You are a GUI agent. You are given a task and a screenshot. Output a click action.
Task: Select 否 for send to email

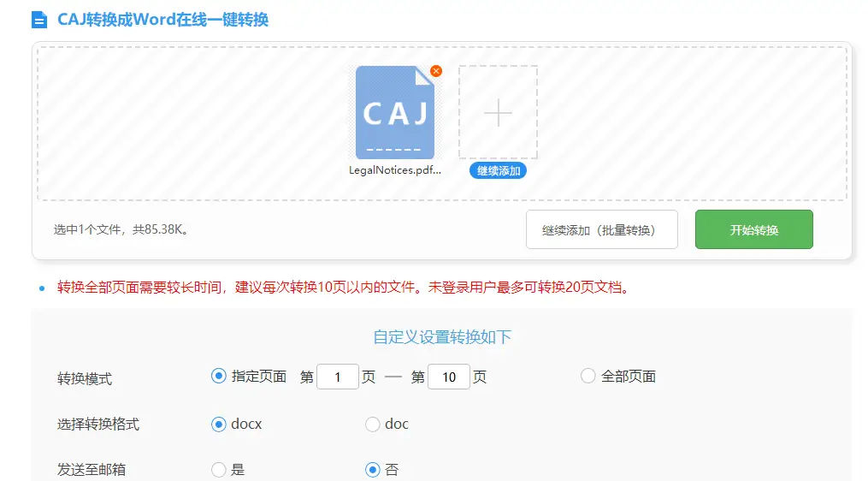[x=373, y=470]
